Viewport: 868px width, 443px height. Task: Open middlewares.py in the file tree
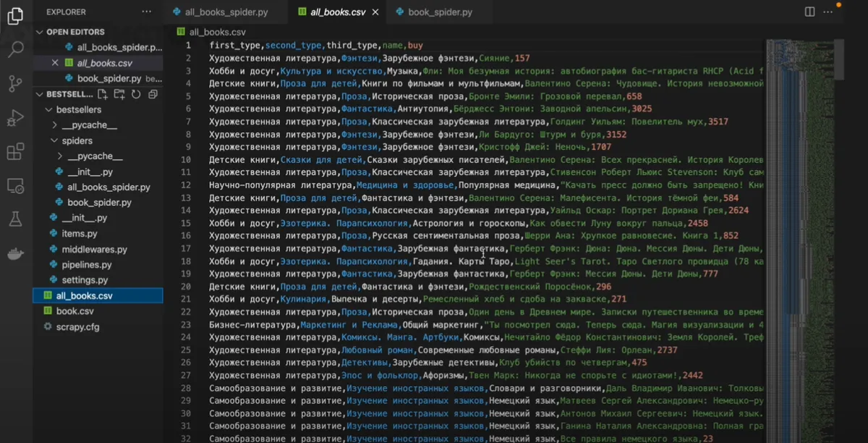pos(94,249)
